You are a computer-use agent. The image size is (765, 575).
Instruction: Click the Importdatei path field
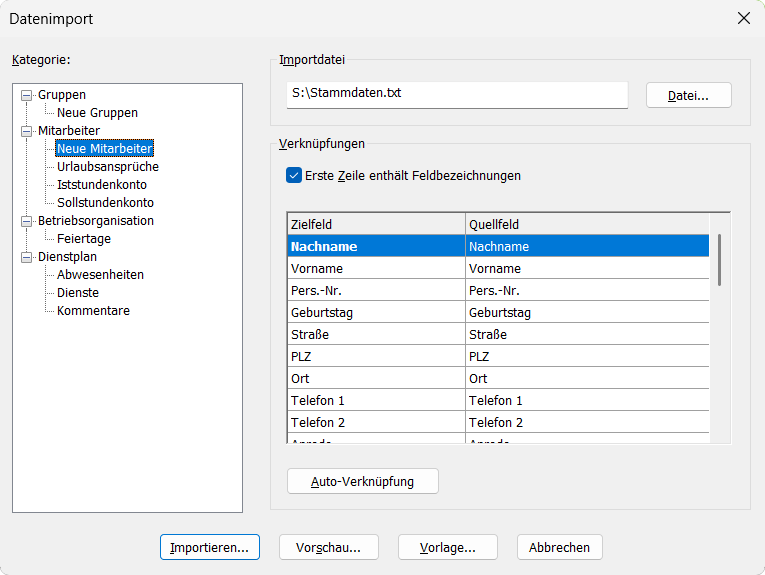(457, 95)
